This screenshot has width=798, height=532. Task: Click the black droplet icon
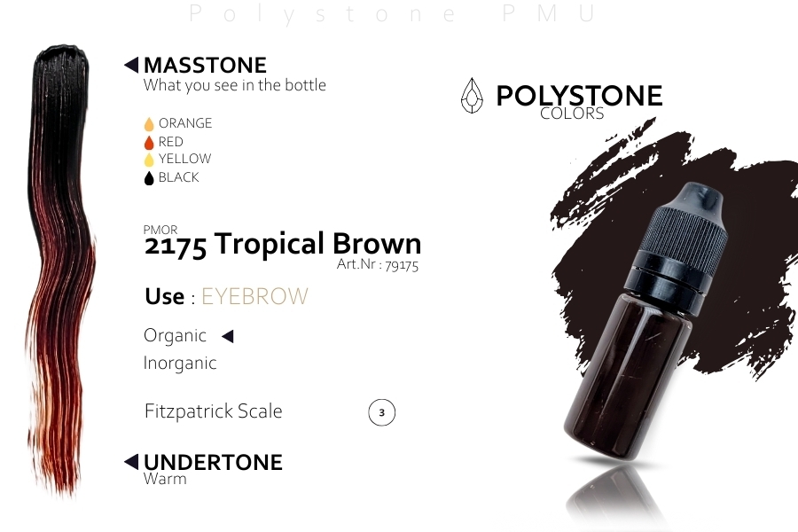click(149, 177)
